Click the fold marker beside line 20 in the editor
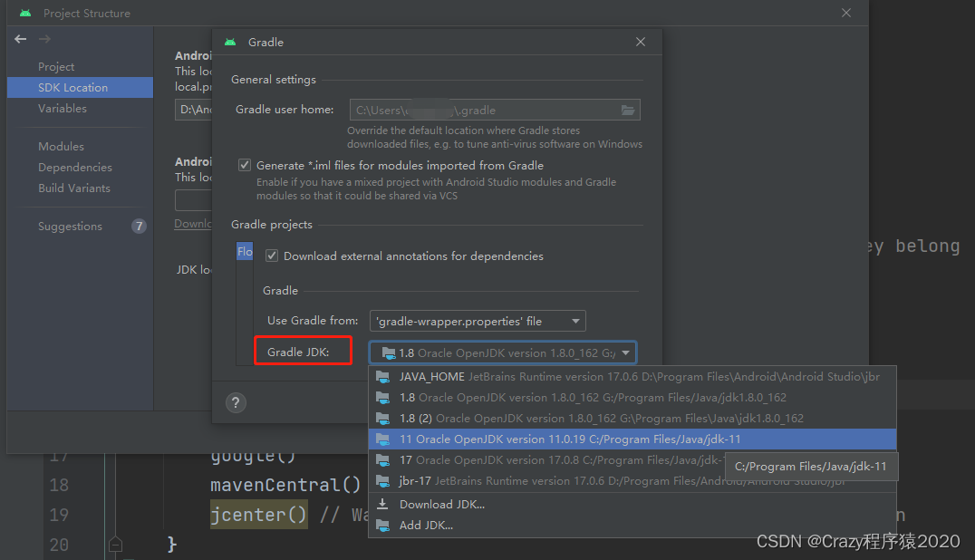Viewport: 975px width, 560px height. pos(115,546)
